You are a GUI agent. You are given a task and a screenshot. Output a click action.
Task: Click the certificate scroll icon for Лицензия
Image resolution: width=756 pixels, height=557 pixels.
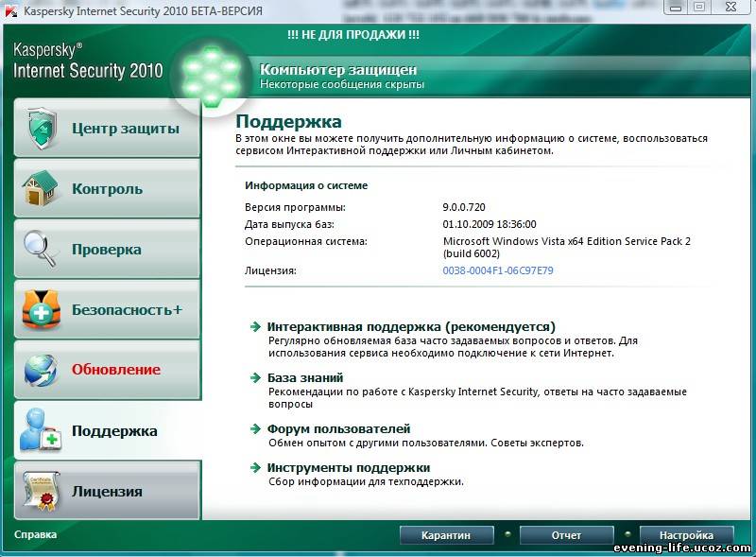pos(42,491)
